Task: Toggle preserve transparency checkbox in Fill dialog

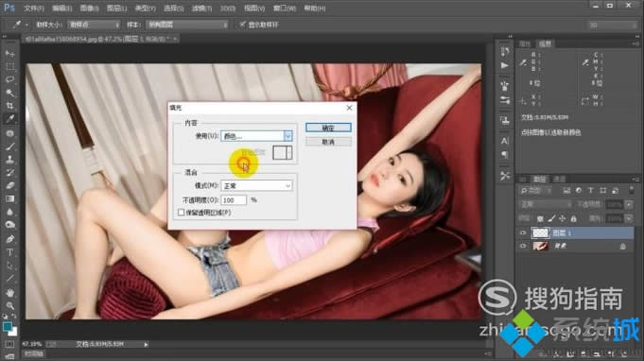Action: (x=181, y=213)
